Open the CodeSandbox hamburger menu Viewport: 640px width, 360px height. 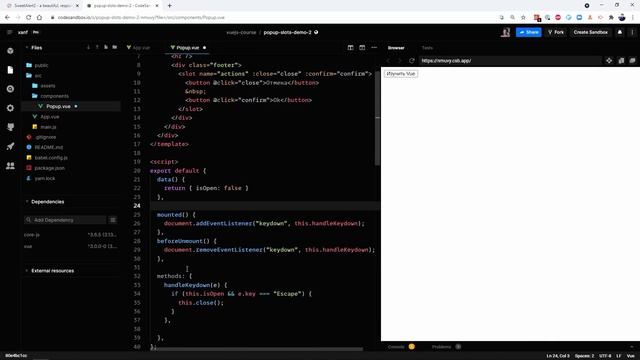click(x=9, y=32)
